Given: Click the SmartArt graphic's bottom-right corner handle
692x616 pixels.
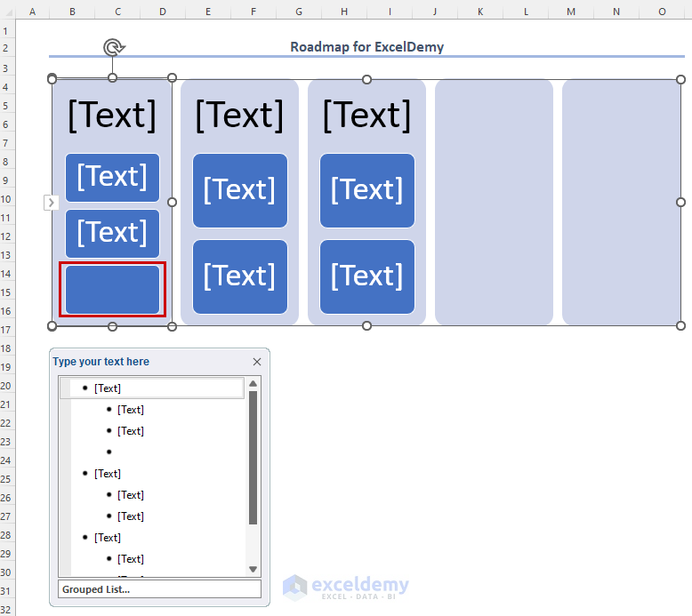Looking at the screenshot, I should pyautogui.click(x=680, y=326).
